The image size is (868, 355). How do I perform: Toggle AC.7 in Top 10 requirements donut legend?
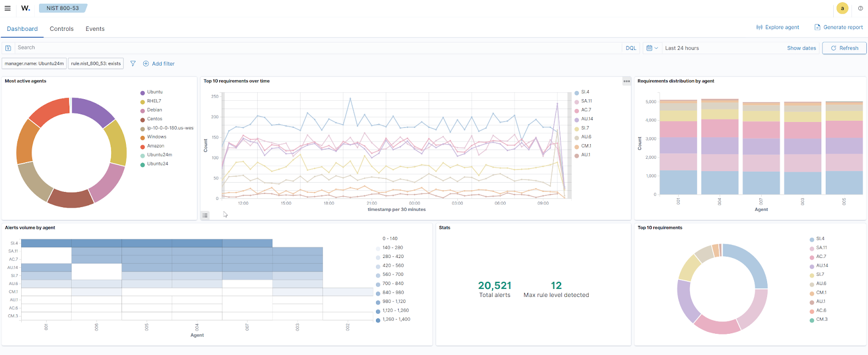[821, 256]
